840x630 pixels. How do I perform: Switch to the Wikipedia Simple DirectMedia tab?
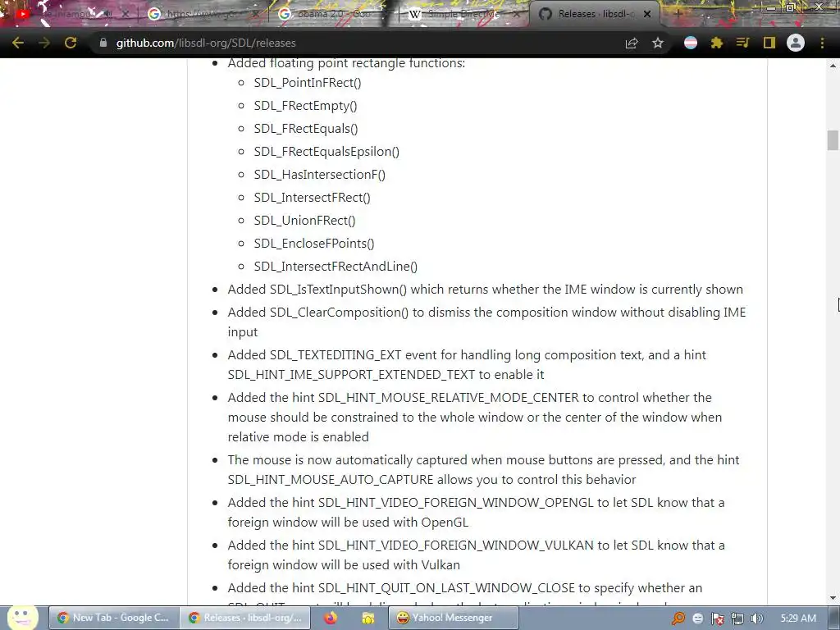461,14
